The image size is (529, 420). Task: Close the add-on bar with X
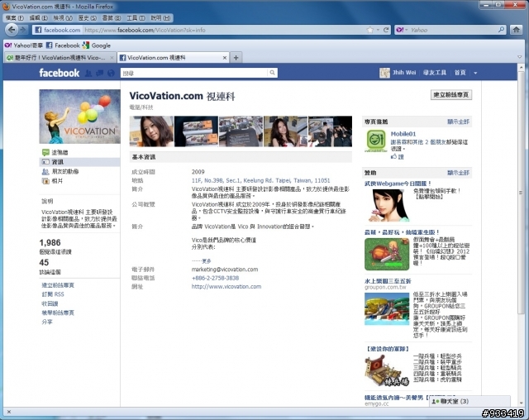pos(9,412)
